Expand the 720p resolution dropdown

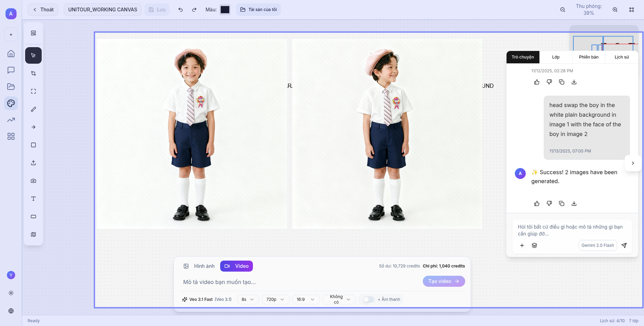275,299
